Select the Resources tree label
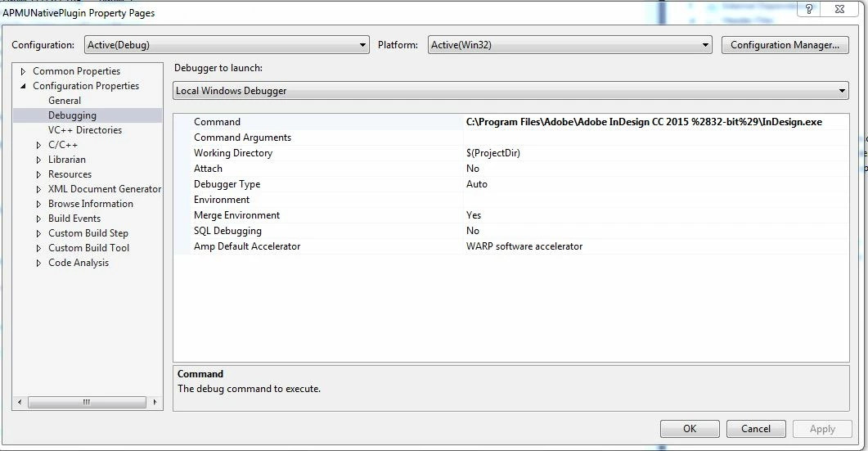 point(70,174)
